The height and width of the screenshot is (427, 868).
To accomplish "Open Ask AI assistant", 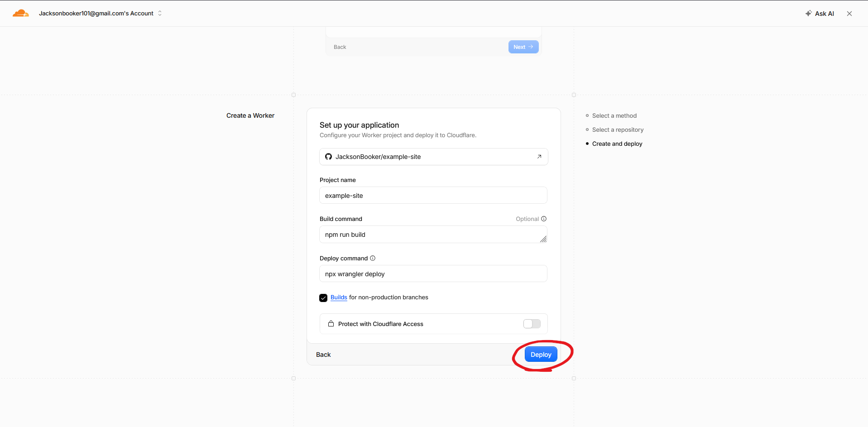I will 820,14.
